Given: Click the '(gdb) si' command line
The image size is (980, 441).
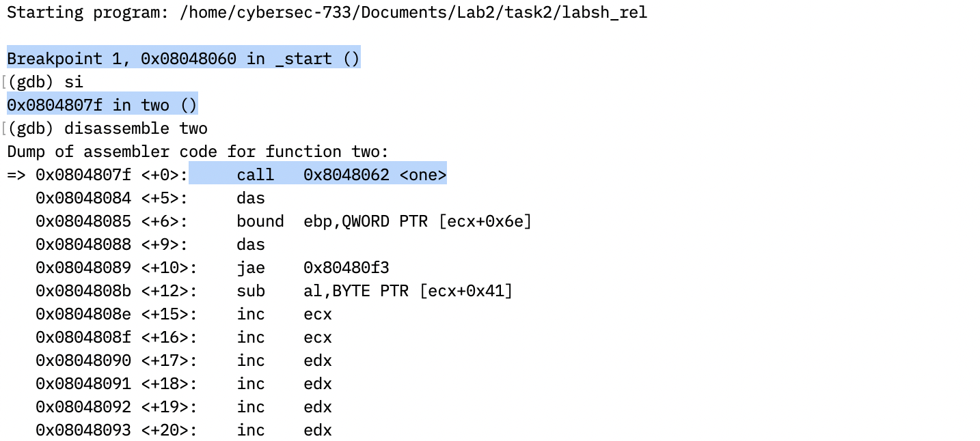Looking at the screenshot, I should 45,82.
